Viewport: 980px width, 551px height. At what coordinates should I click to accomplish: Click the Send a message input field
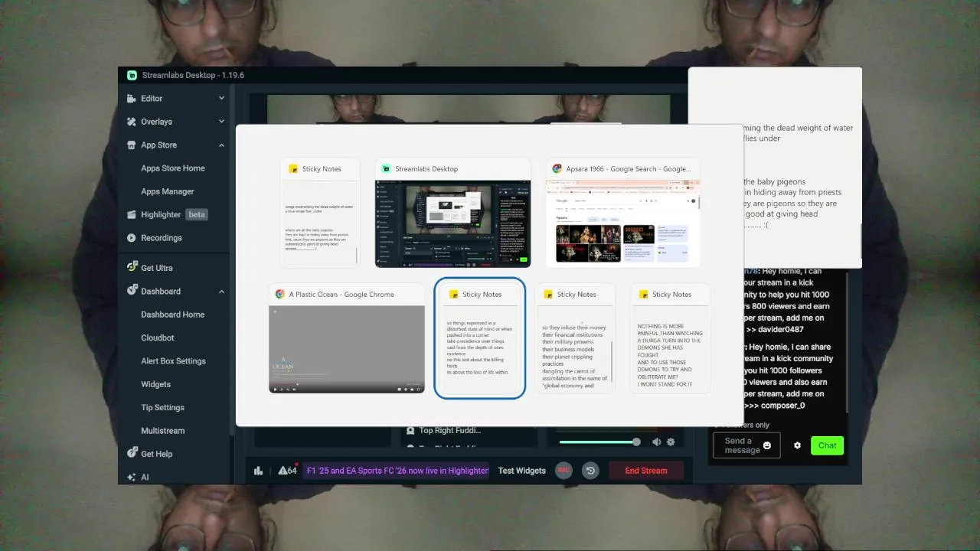(x=746, y=445)
